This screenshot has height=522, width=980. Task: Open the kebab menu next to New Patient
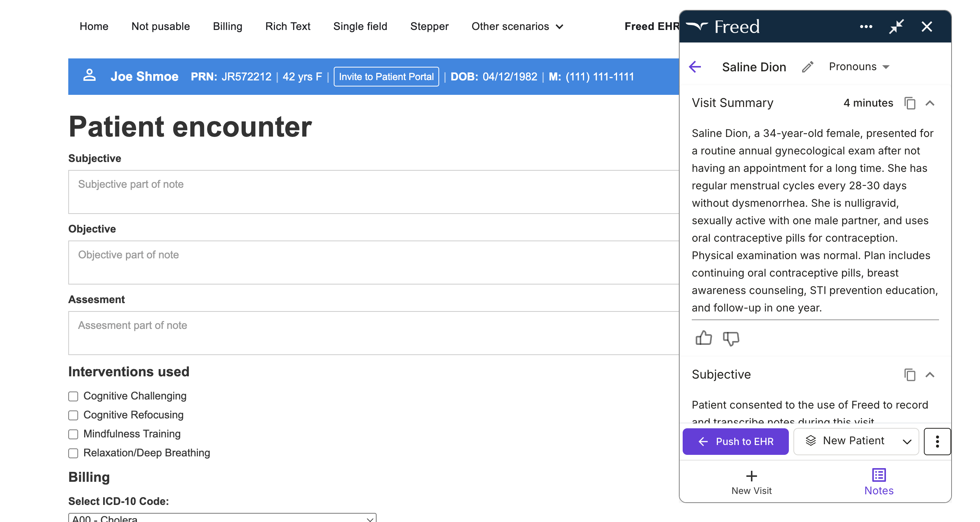(x=937, y=441)
